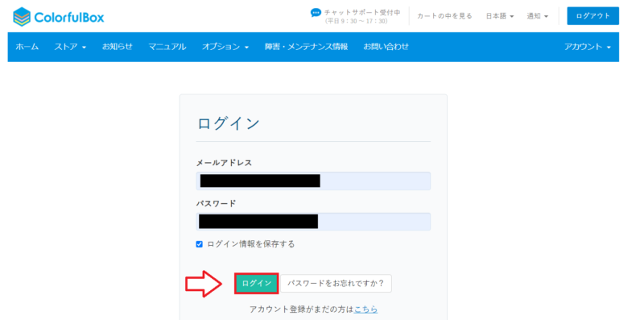Expand the ストア menu
This screenshot has width=644, height=320.
coord(70,47)
